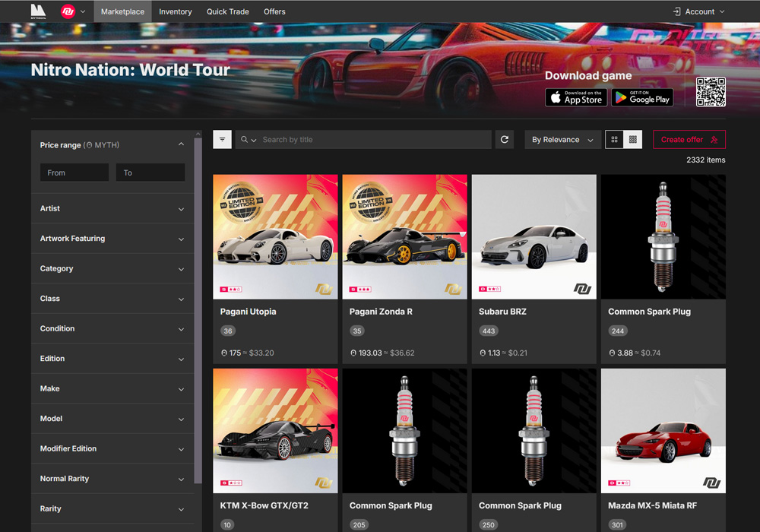Viewport: 760px width, 532px height.
Task: Click the price To field
Action: coord(150,173)
